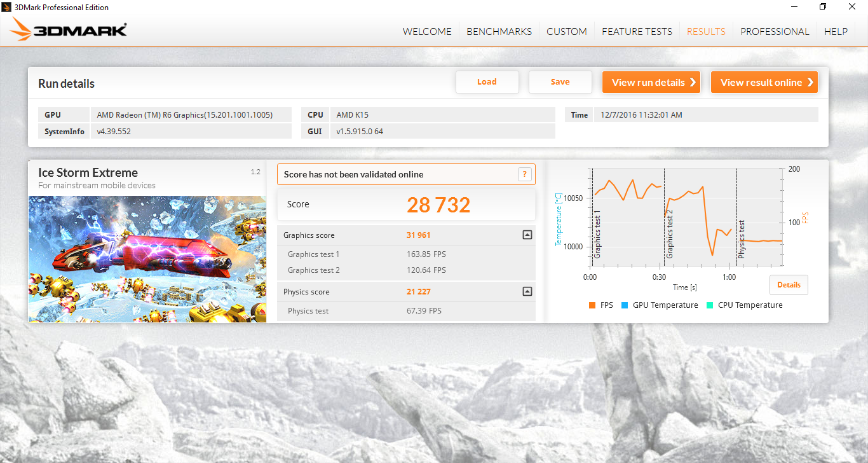
Task: Click the CPU value AMD K15
Action: pyautogui.click(x=352, y=115)
